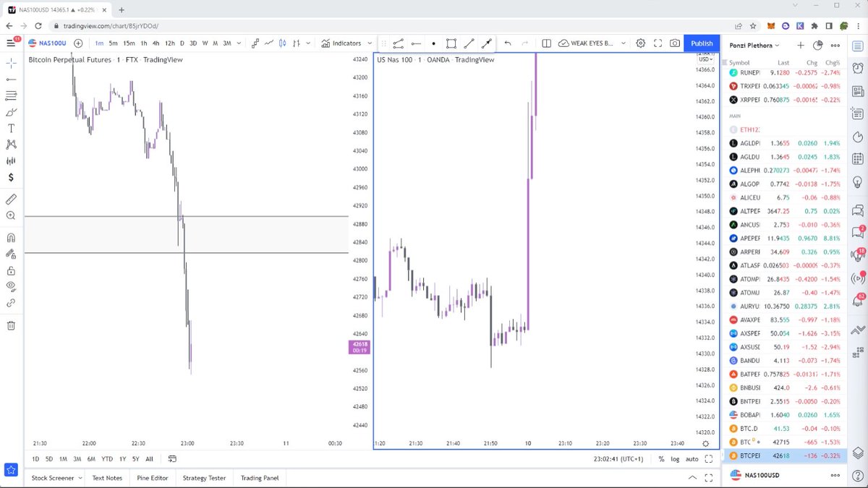Set range to YTD
Viewport: 868px width, 488px height.
click(106, 458)
